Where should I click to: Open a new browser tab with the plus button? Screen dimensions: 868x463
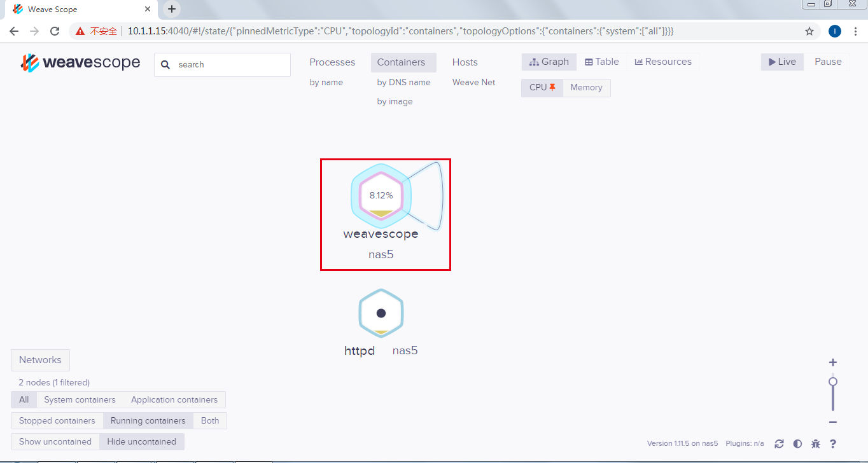[172, 9]
